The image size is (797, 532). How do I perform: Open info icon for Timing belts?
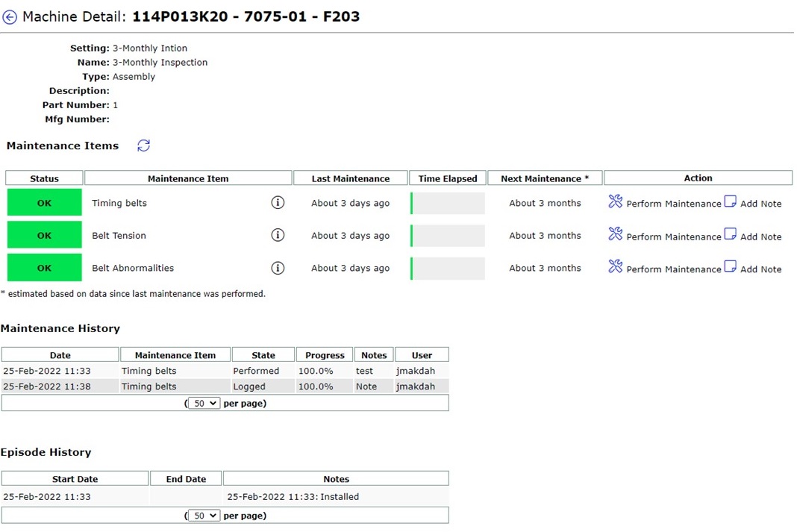pyautogui.click(x=278, y=203)
